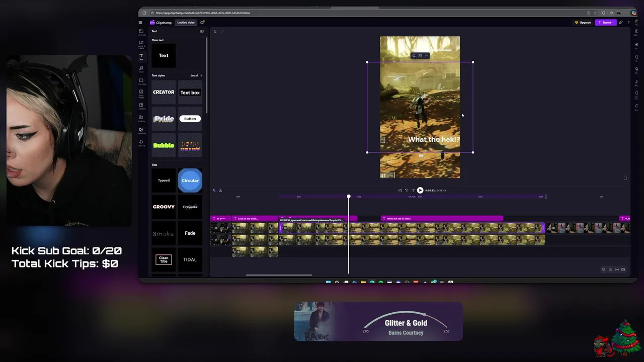Open more options in the floating toolbar
This screenshot has width=644, height=362.
(426, 56)
